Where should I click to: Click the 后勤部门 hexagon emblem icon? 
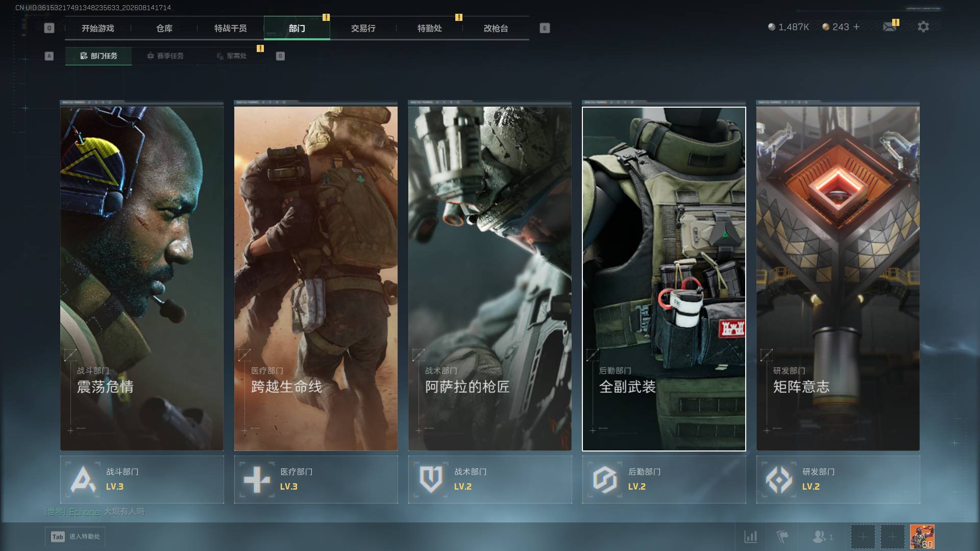(x=605, y=480)
